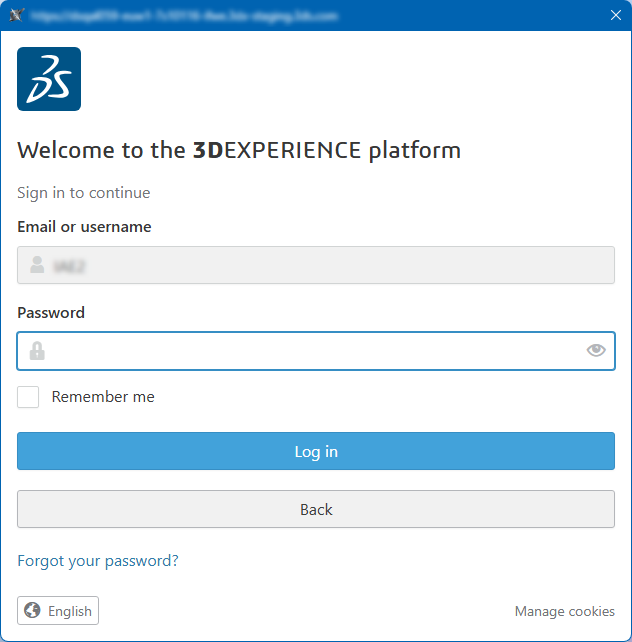Click the Remember me label text
This screenshot has width=632, height=642.
[103, 397]
